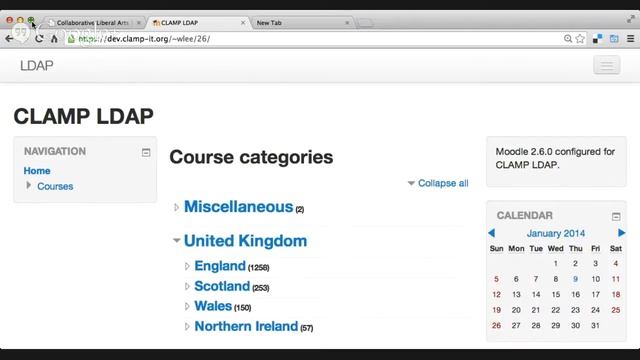Click the Collapse all link
The height and width of the screenshot is (360, 640).
tap(443, 183)
